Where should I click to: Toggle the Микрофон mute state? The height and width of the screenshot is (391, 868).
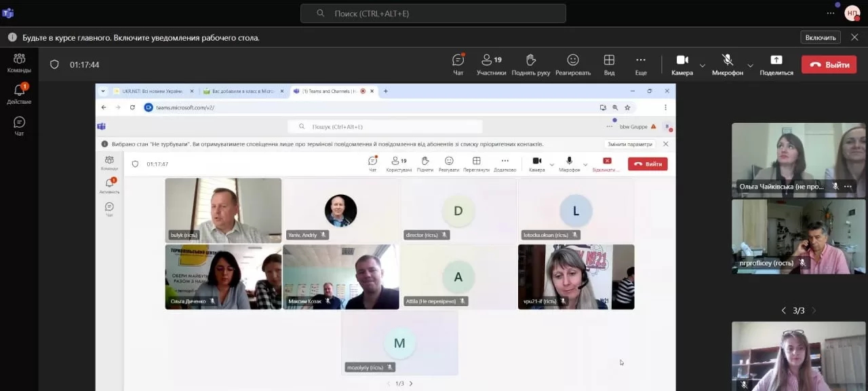(x=727, y=64)
